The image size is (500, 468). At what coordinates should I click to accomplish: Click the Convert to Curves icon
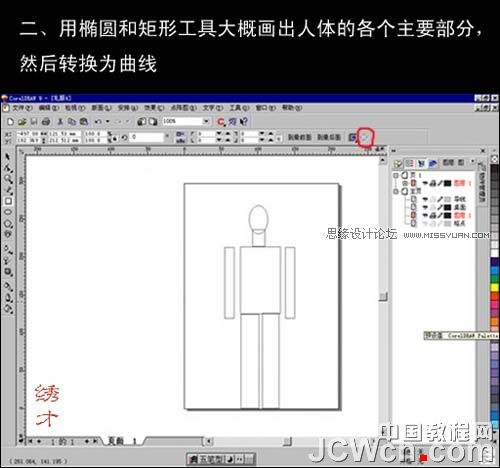pos(366,137)
